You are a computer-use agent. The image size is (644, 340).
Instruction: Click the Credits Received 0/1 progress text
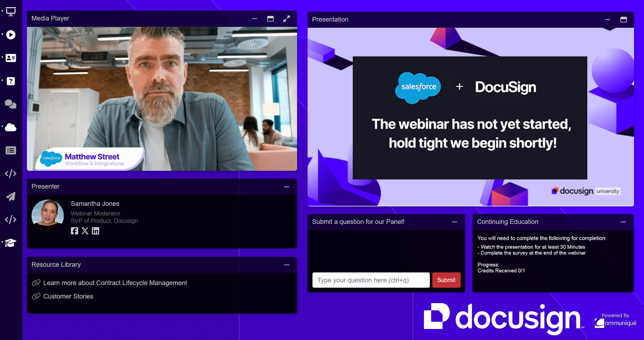click(x=501, y=271)
